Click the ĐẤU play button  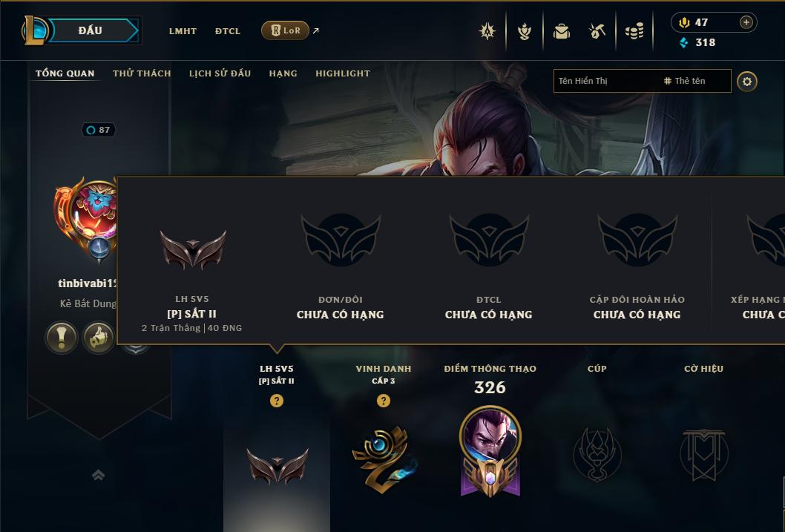pos(90,30)
